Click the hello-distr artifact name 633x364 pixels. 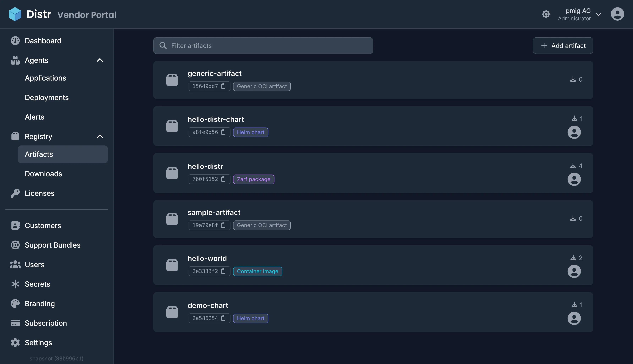click(x=205, y=166)
